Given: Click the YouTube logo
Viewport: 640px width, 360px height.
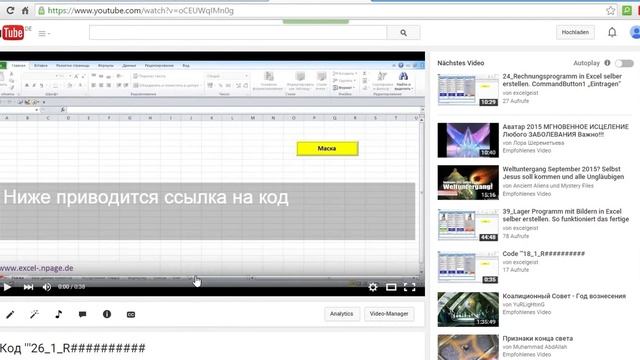Looking at the screenshot, I should 12,33.
